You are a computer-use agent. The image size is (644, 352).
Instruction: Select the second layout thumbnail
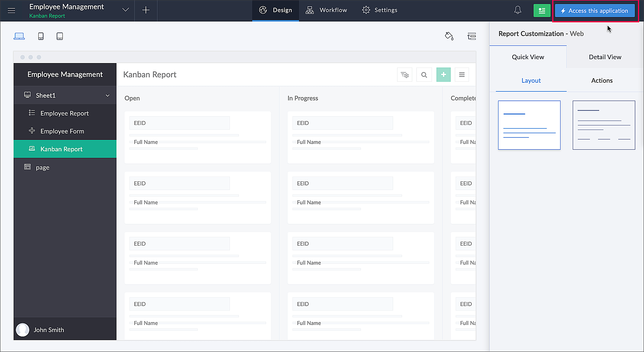(603, 125)
